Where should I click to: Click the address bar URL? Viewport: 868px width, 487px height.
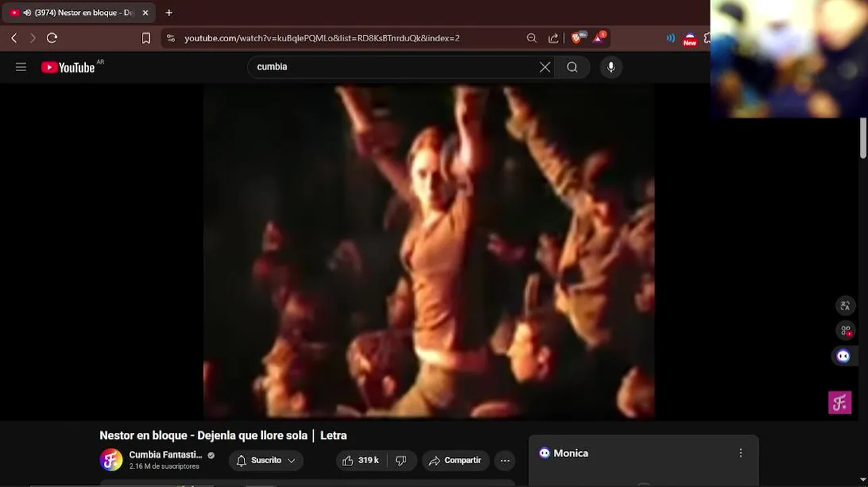[322, 38]
